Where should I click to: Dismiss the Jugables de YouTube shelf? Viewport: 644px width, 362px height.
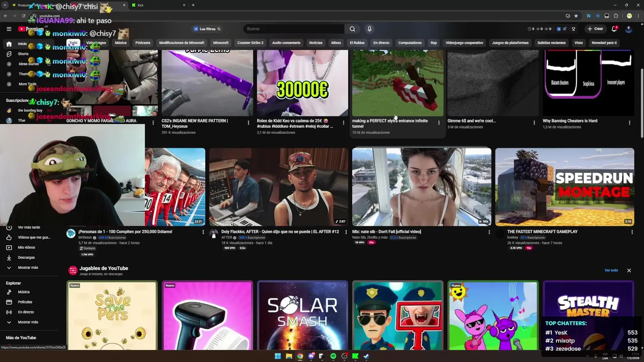pyautogui.click(x=629, y=270)
